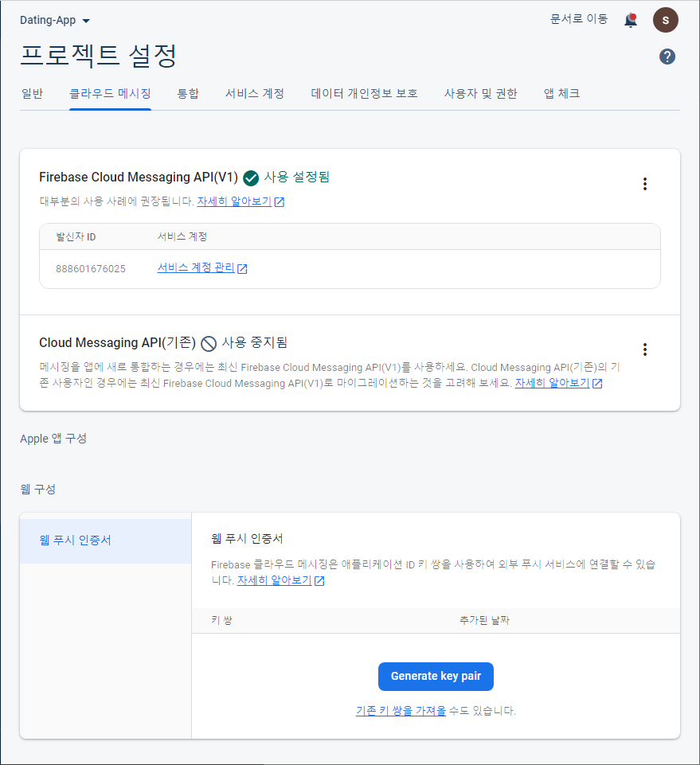The image size is (700, 765).
Task: Click the 키 쌍 column header
Action: click(x=221, y=620)
